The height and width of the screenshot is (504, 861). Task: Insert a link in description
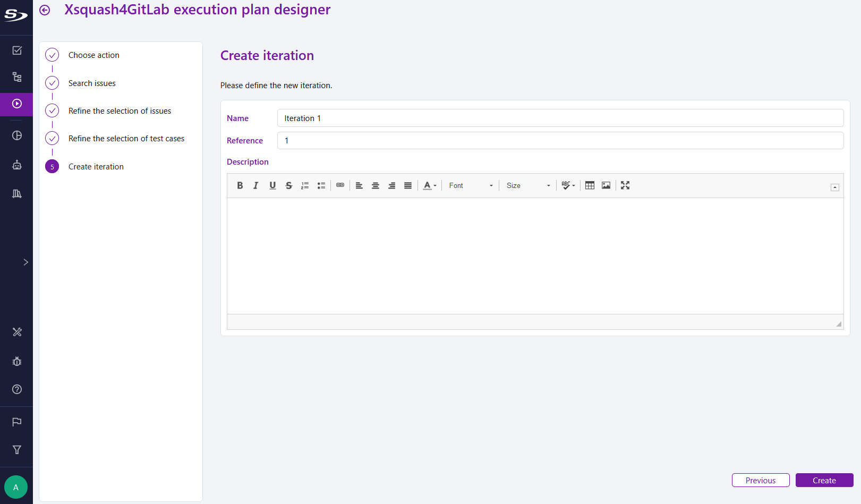point(340,185)
